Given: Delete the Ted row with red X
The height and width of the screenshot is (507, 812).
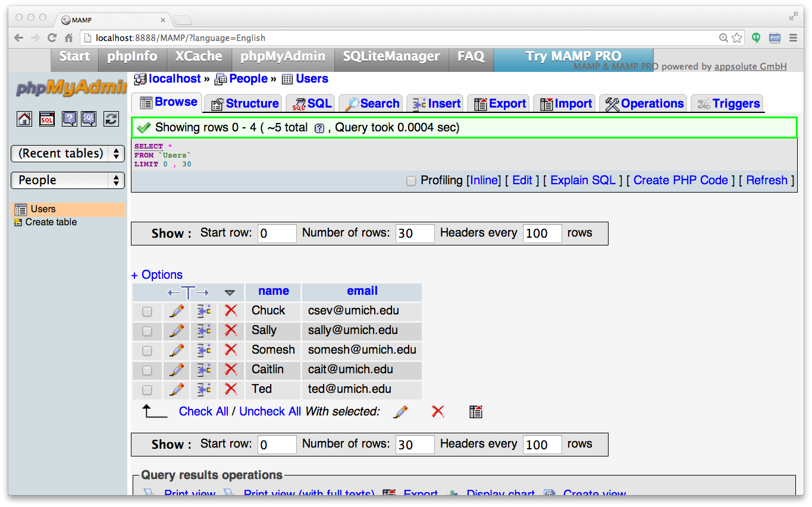Looking at the screenshot, I should (231, 389).
